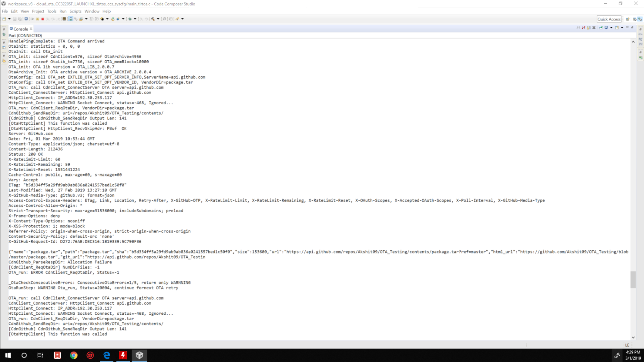Click into the Quick Access search field
Image resolution: width=644 pixels, height=362 pixels.
coord(609,19)
